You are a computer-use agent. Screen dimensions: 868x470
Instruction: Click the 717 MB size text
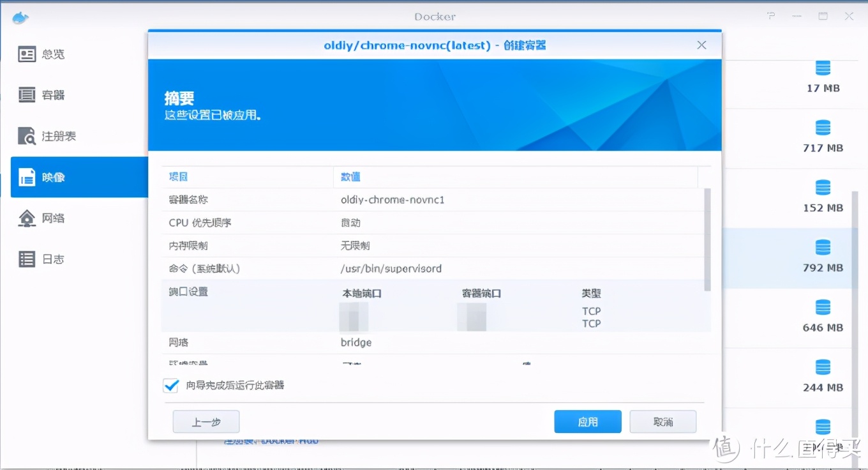pyautogui.click(x=823, y=148)
